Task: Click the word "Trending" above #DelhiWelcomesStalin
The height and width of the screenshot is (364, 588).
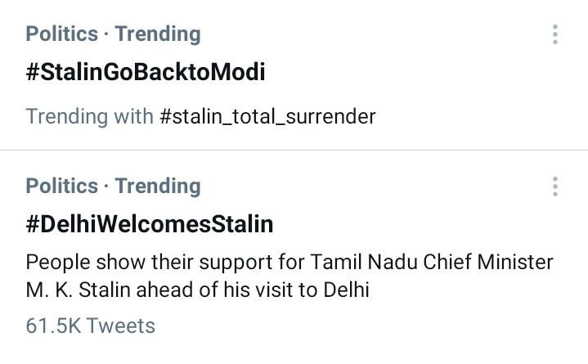Action: click(x=158, y=186)
